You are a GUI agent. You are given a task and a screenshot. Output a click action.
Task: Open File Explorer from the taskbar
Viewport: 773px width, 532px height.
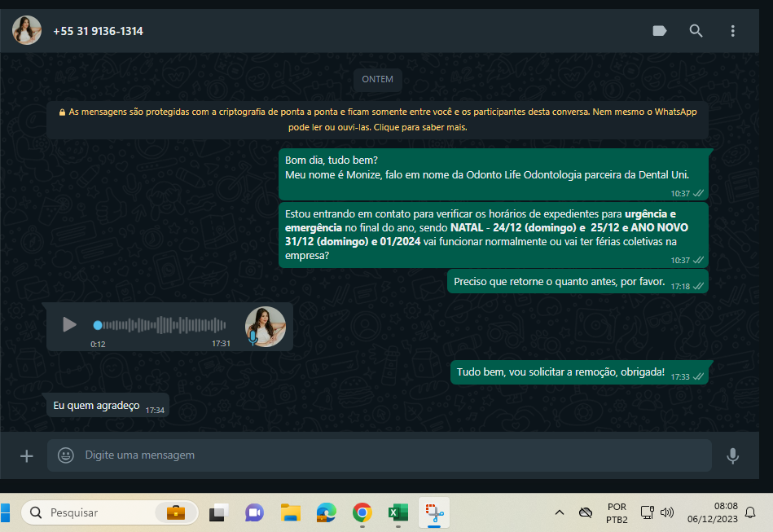tap(290, 512)
